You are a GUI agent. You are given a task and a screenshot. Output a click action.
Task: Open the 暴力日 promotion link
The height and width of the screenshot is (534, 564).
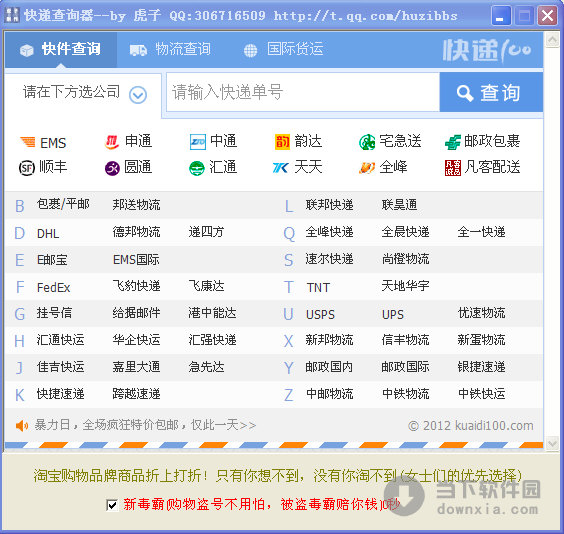145,425
